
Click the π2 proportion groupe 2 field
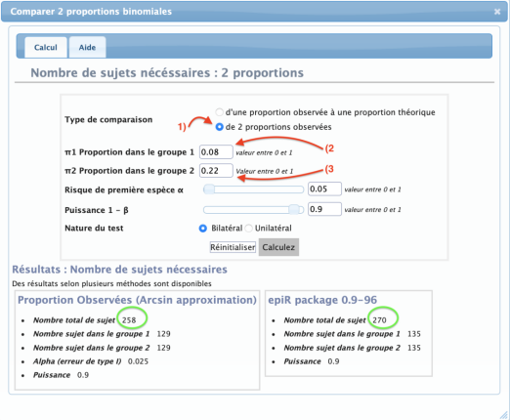pyautogui.click(x=216, y=171)
